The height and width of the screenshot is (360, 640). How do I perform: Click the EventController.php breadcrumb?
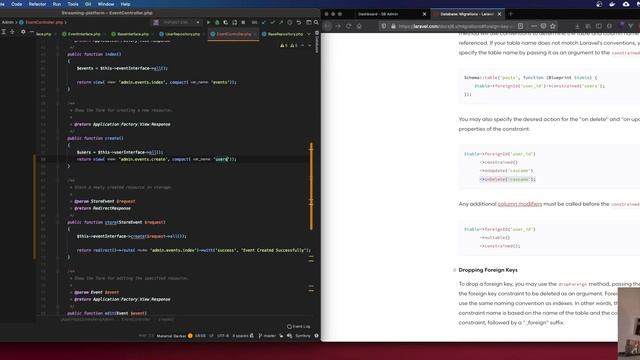(x=44, y=22)
